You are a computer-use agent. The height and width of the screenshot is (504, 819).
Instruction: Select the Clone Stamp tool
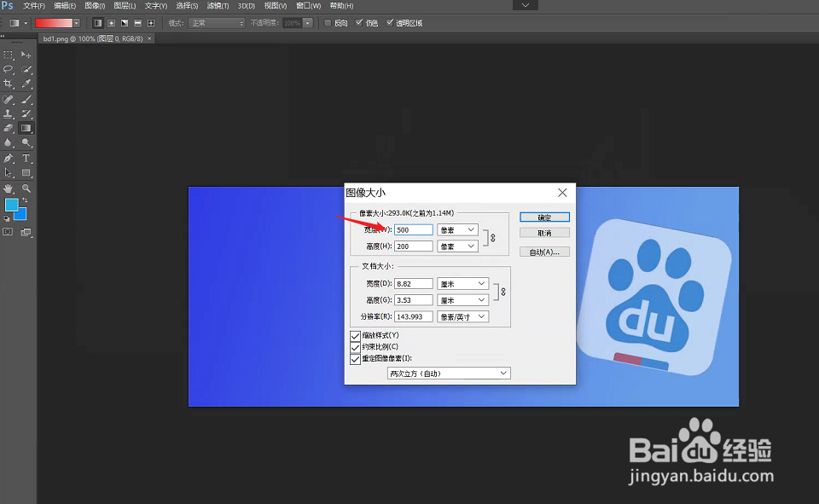[9, 113]
